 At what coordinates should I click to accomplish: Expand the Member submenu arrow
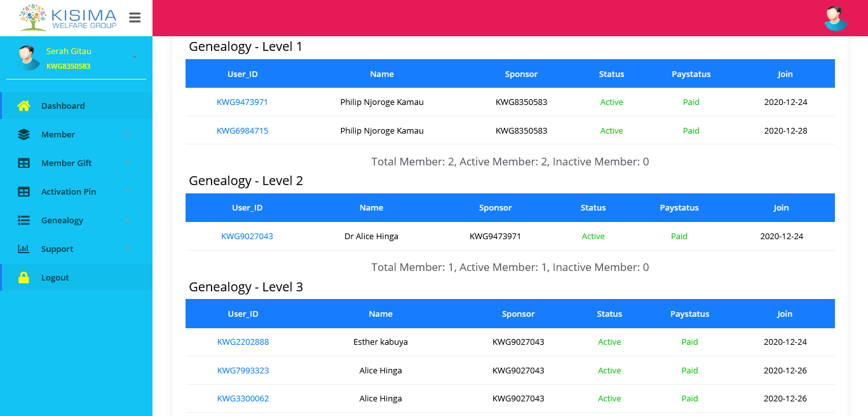pos(128,134)
